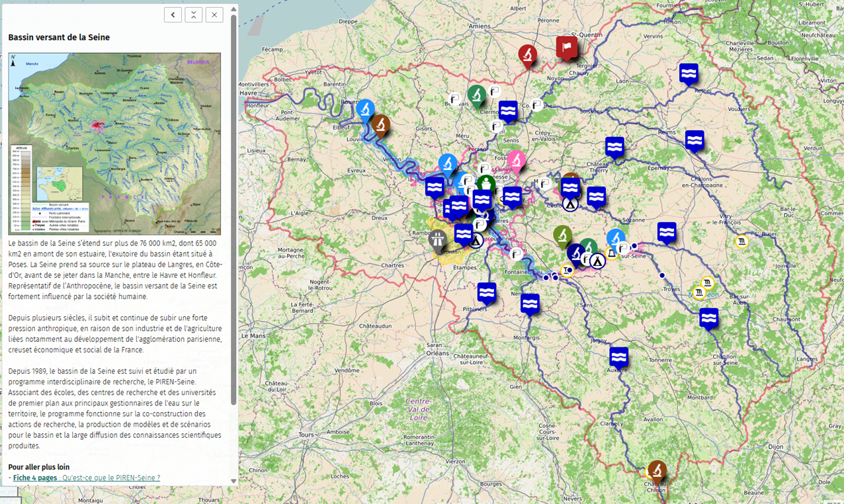The width and height of the screenshot is (844, 504).
Task: Click the white flag marker near Creil
Action: 496,126
